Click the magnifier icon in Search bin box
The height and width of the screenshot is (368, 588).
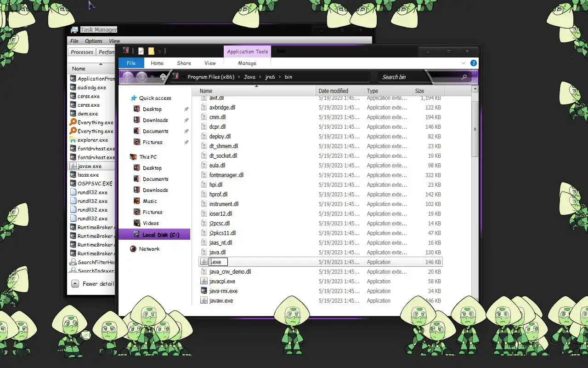pos(464,77)
